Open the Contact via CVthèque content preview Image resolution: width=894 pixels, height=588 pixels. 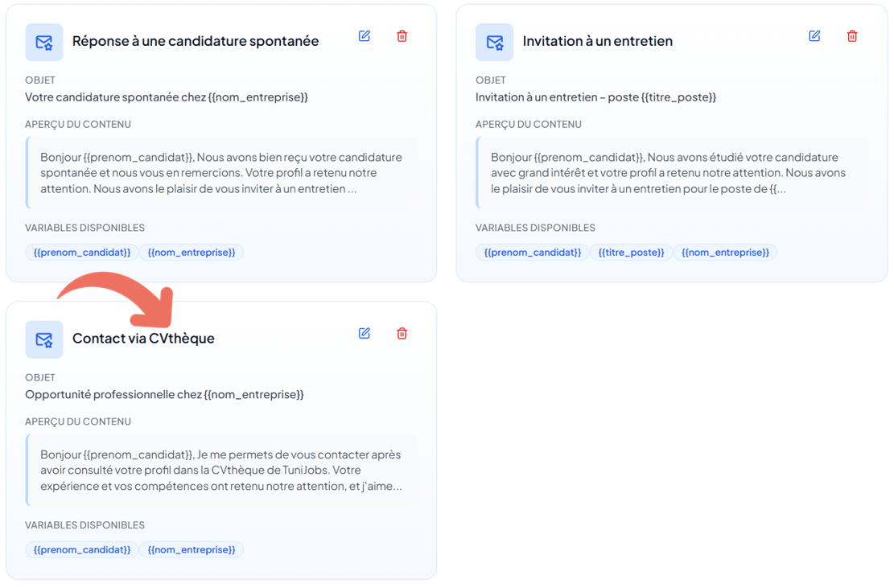pyautogui.click(x=221, y=471)
